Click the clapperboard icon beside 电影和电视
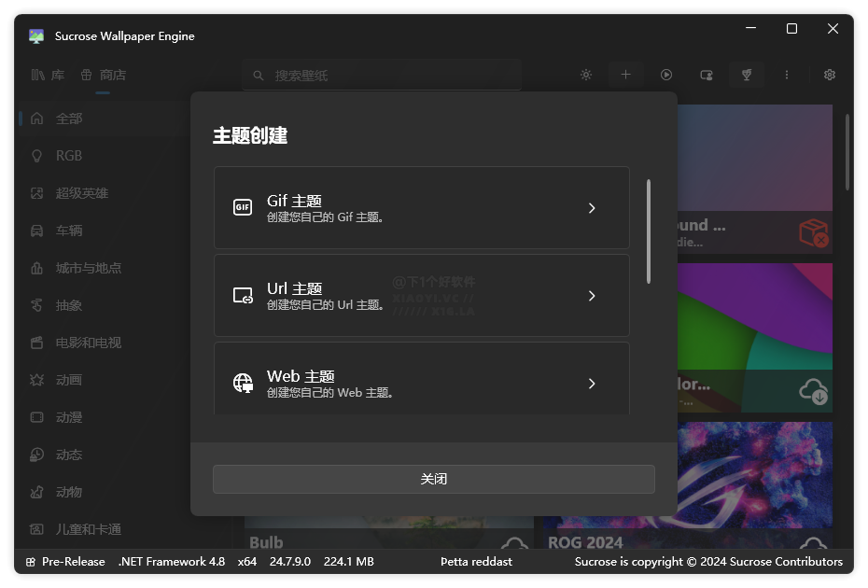The image size is (868, 588). click(x=36, y=343)
